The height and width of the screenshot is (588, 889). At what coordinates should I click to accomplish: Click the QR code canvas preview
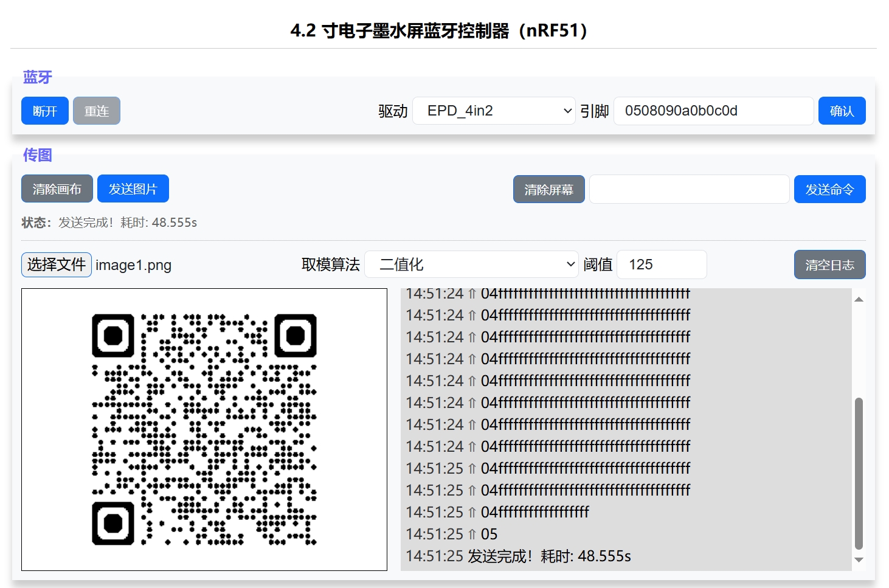pyautogui.click(x=204, y=429)
